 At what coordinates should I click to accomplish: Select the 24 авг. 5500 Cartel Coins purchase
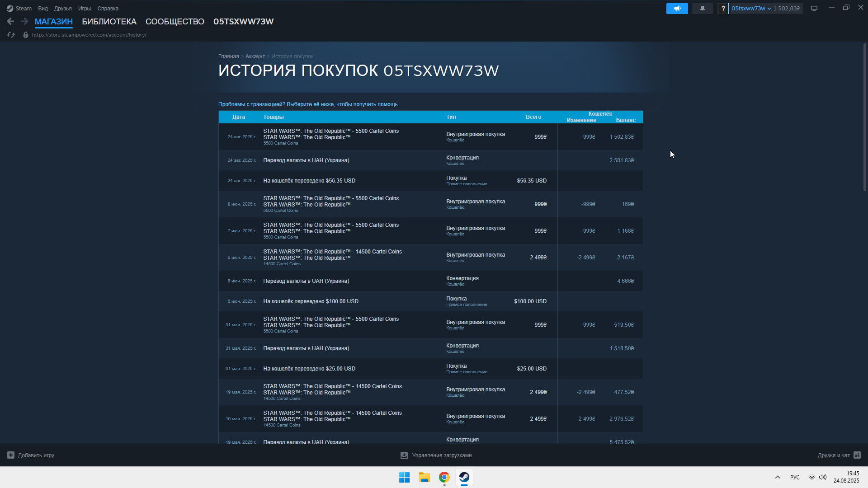click(x=430, y=136)
